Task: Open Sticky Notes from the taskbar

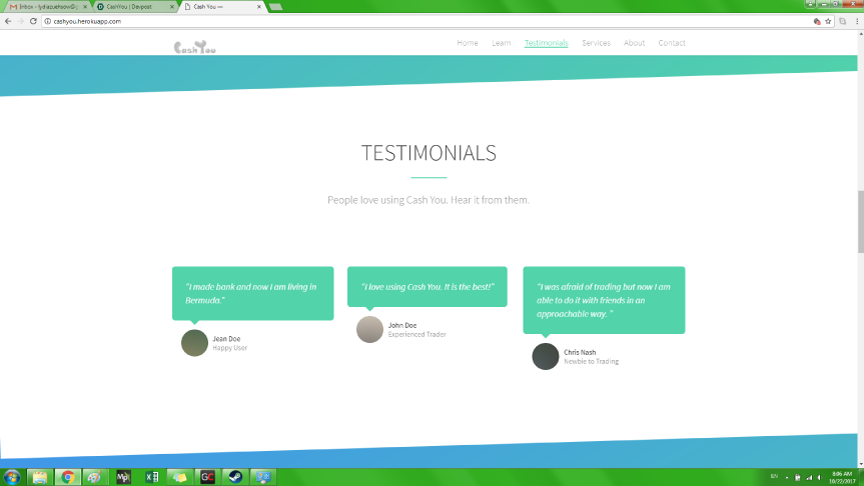Action: 180,477
